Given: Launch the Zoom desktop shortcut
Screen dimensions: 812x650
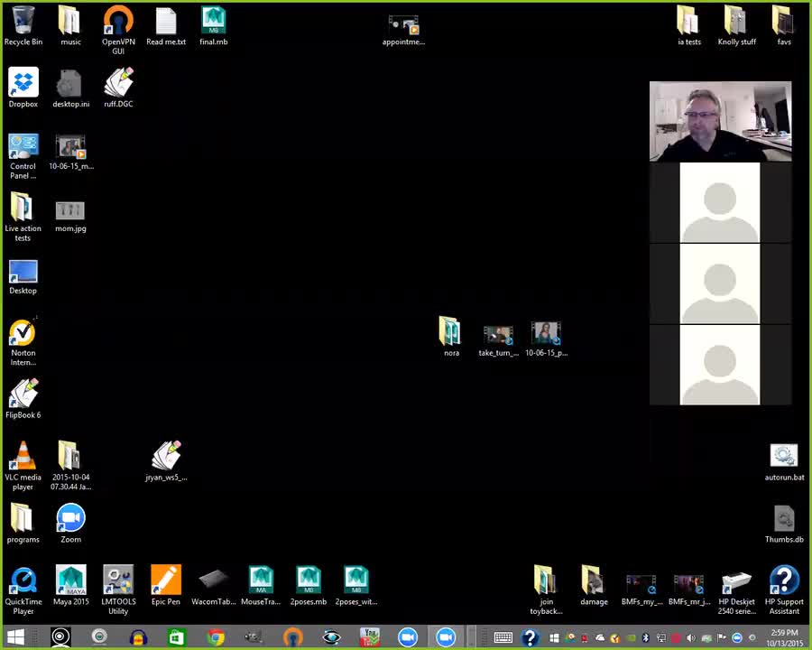Looking at the screenshot, I should (70, 523).
